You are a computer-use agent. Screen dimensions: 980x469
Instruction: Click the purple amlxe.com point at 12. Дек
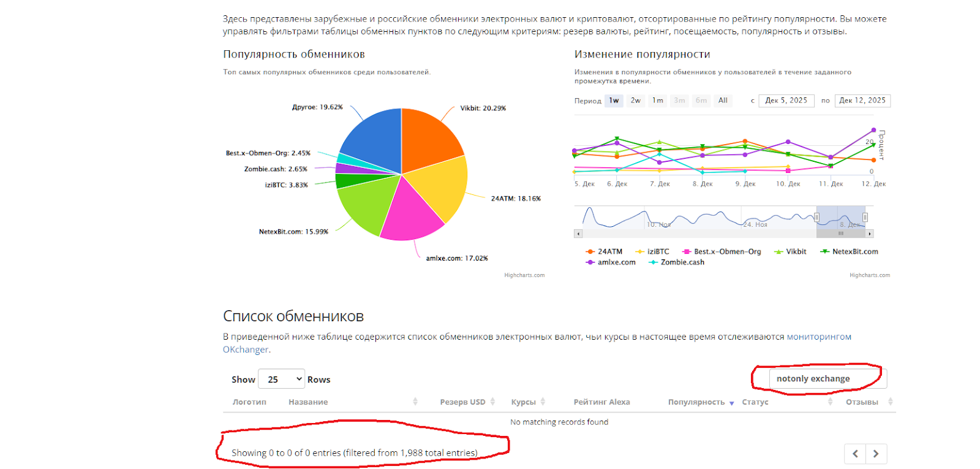coord(874,130)
